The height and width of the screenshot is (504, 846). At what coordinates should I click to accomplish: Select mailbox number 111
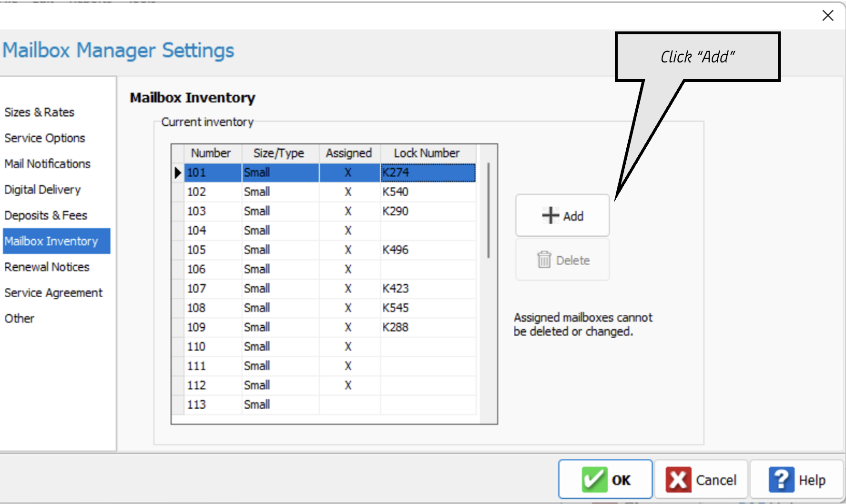[213, 366]
